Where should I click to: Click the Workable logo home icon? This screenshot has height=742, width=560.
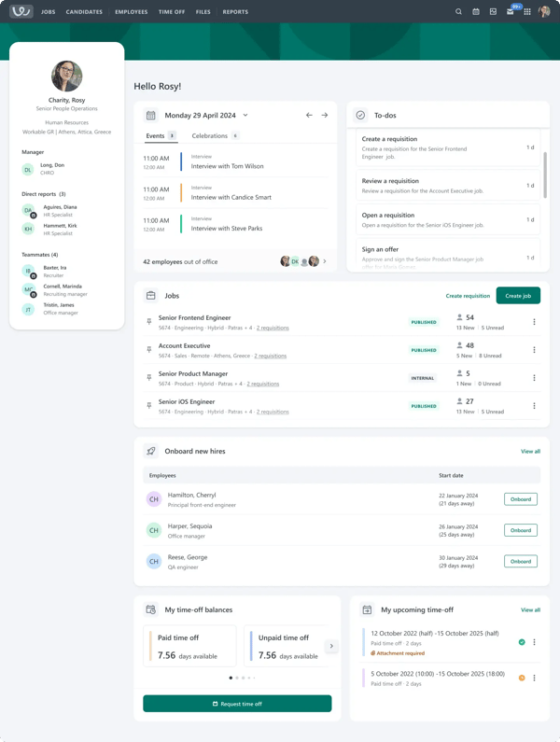tap(21, 11)
